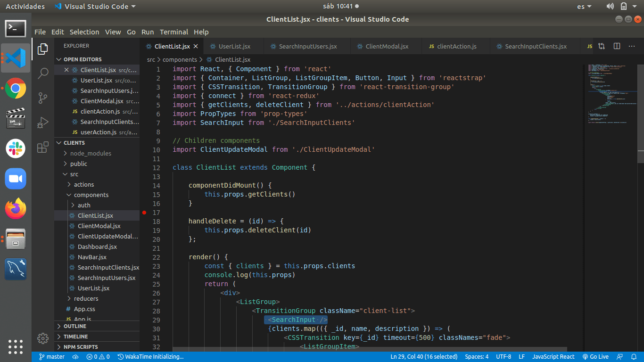Open Slack from the dock
The width and height of the screenshot is (644, 362).
tap(16, 148)
